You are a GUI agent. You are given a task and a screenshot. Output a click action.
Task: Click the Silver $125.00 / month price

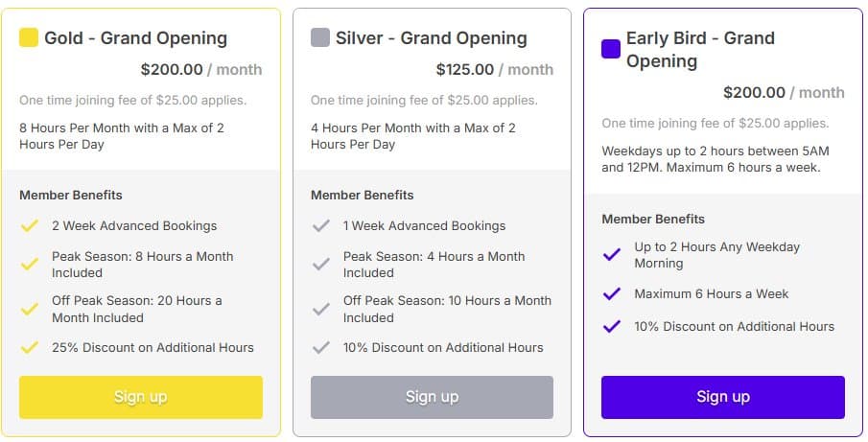tap(494, 70)
